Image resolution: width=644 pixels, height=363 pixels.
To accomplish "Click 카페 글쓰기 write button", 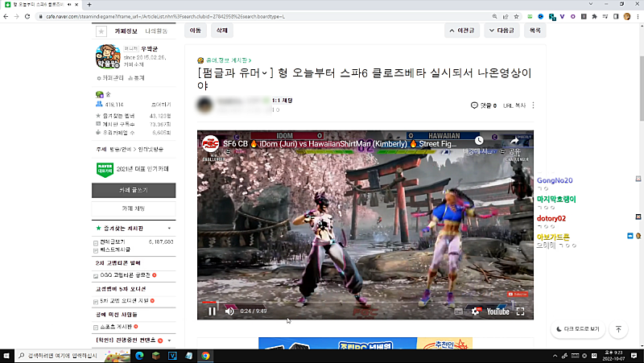I will click(x=134, y=190).
